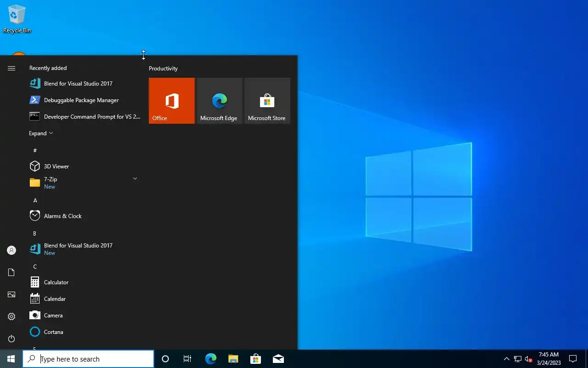Image resolution: width=588 pixels, height=368 pixels.
Task: Open Calculator app
Action: [85, 282]
